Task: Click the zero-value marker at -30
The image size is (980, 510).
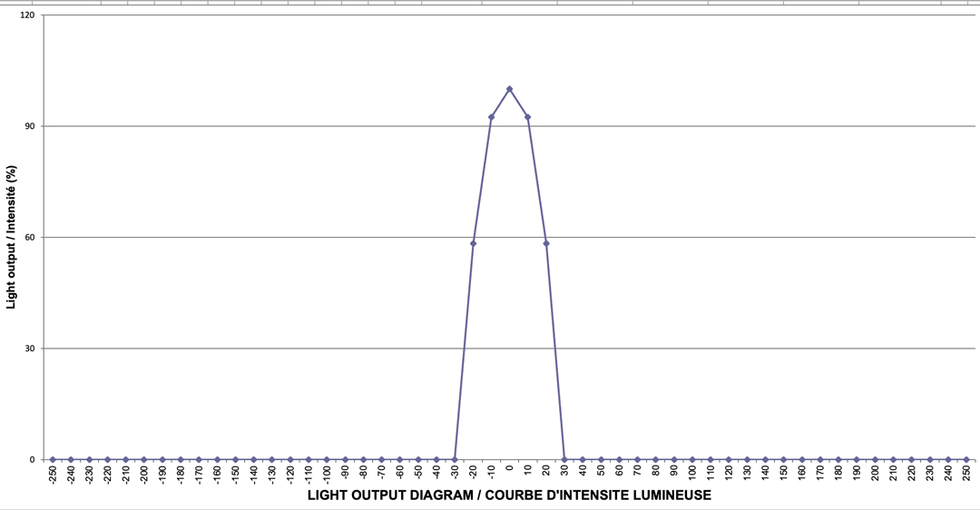Action: [455, 459]
